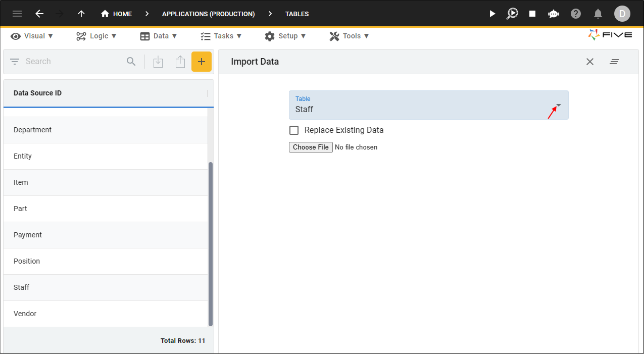Click the Five logo
Image resolution: width=644 pixels, height=354 pixels.
[610, 35]
